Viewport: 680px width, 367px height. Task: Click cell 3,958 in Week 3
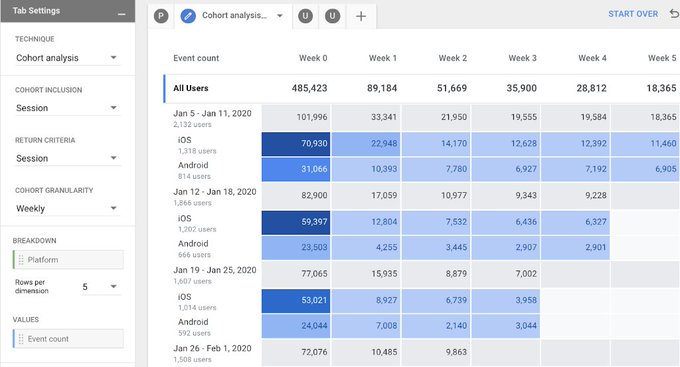pyautogui.click(x=506, y=300)
